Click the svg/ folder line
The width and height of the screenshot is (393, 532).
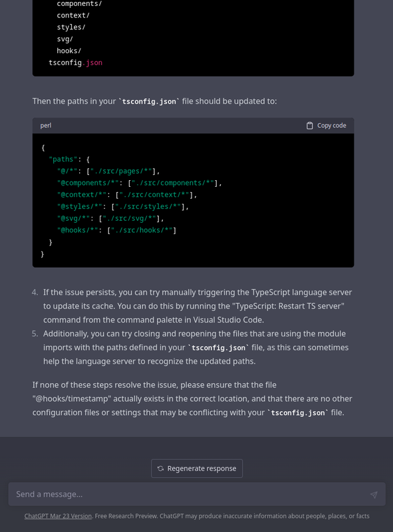point(65,39)
